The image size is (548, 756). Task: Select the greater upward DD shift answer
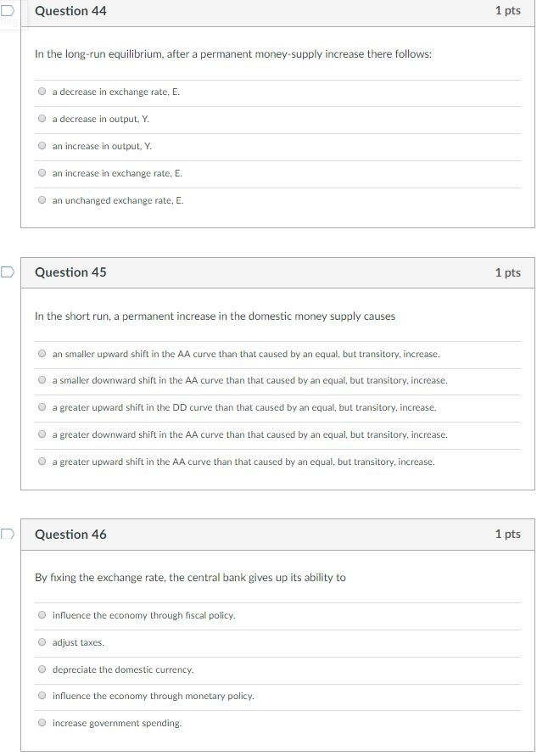pyautogui.click(x=42, y=407)
